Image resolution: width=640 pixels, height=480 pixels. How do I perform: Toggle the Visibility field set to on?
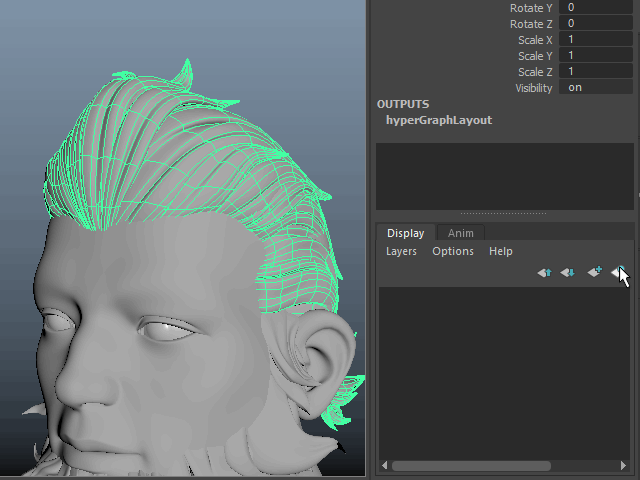(x=596, y=88)
